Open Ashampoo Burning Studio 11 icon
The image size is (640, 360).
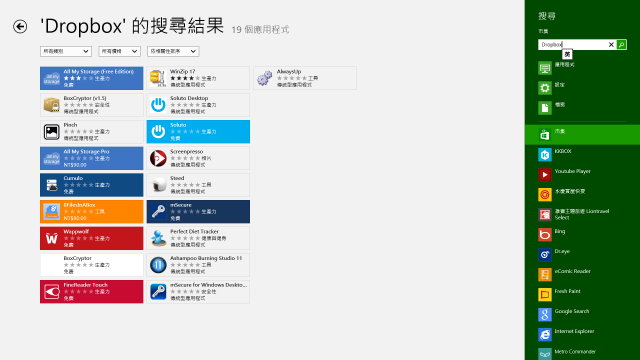tap(158, 265)
